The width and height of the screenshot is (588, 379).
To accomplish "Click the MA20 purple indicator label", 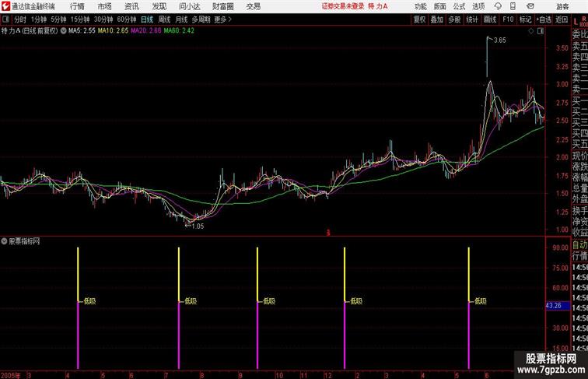I will click(x=146, y=31).
